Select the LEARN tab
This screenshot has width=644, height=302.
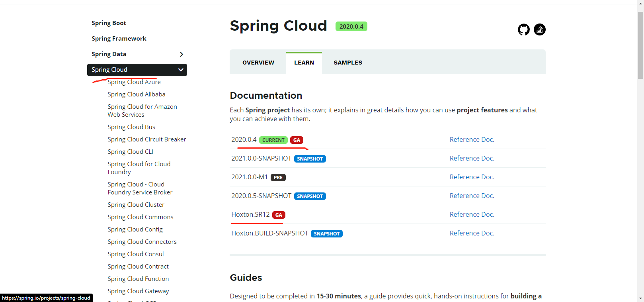304,63
